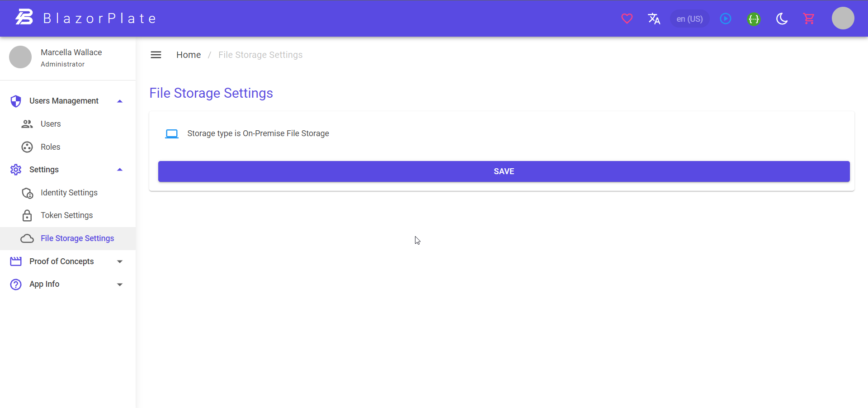Click the File Storage cloud icon
Viewport: 868px width, 408px height.
pyautogui.click(x=27, y=238)
